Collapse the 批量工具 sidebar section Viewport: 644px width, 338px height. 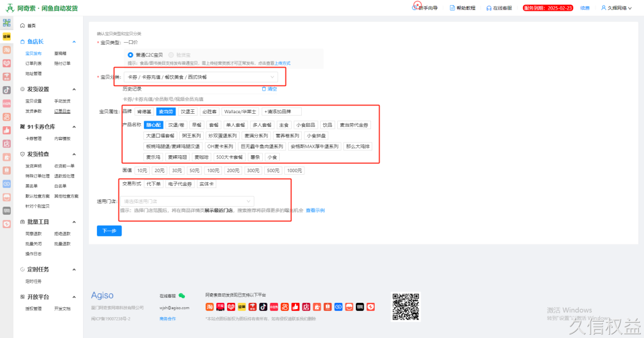[74, 222]
